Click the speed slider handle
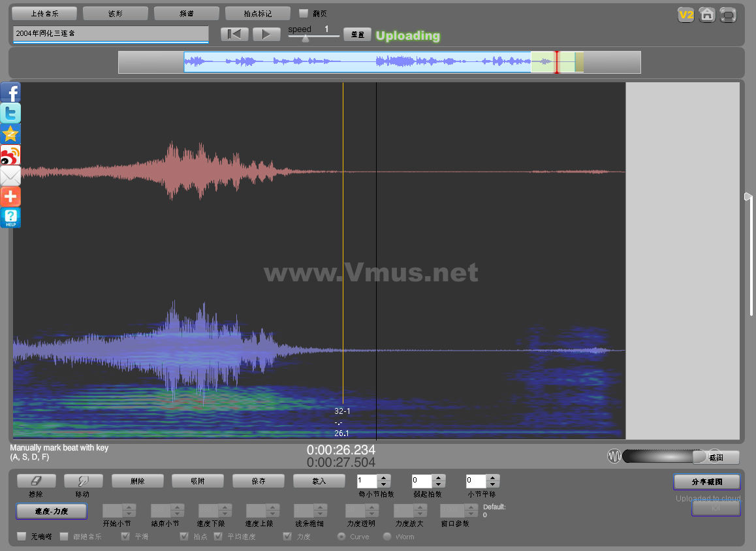 [x=305, y=39]
